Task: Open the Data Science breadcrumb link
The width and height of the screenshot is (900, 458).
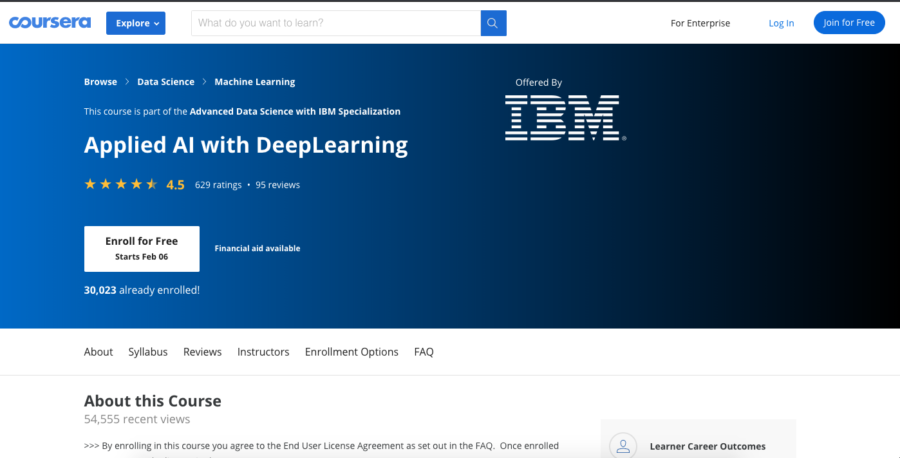Action: (165, 81)
